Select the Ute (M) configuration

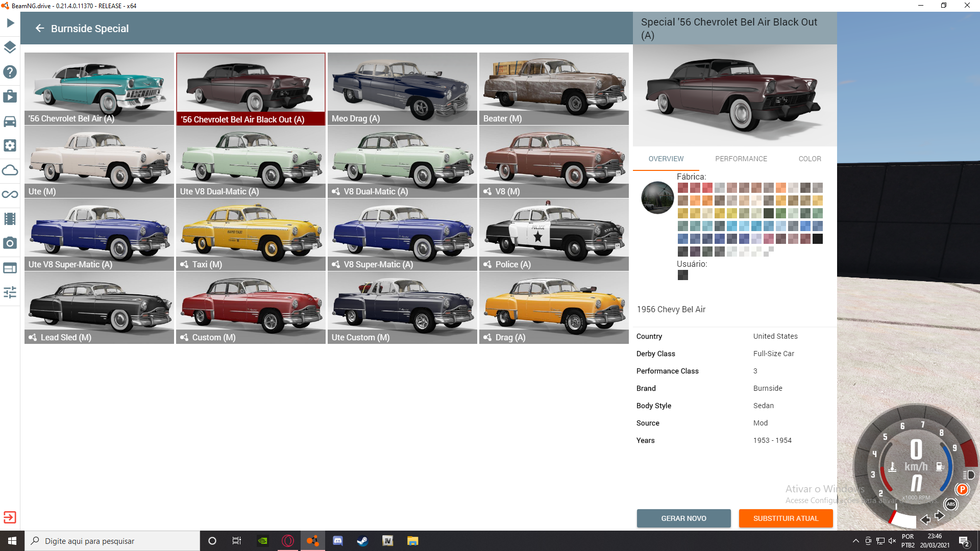(99, 162)
